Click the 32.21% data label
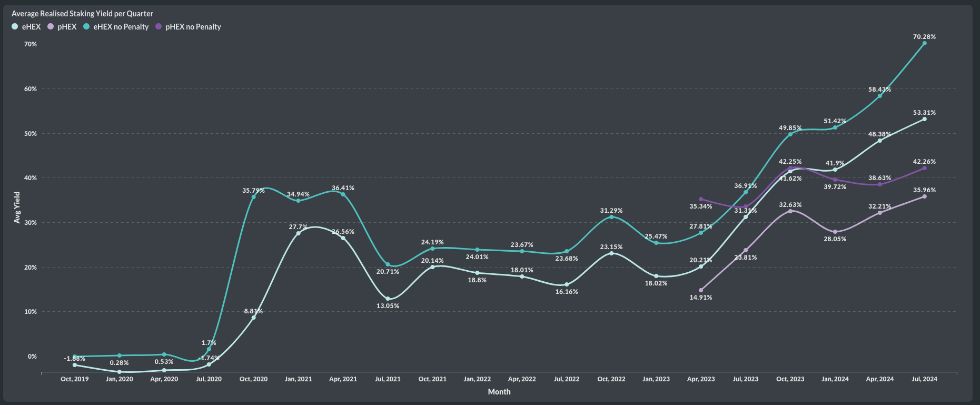The height and width of the screenshot is (405, 980). tap(880, 206)
